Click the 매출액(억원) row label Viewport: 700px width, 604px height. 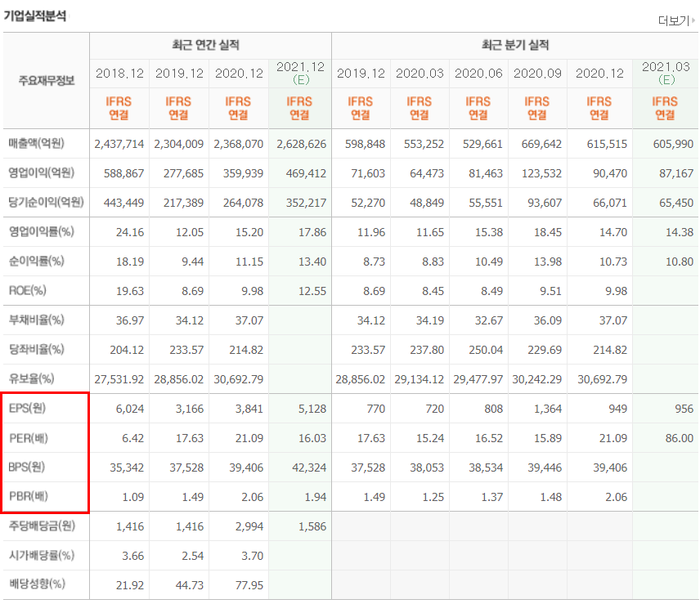[x=37, y=144]
